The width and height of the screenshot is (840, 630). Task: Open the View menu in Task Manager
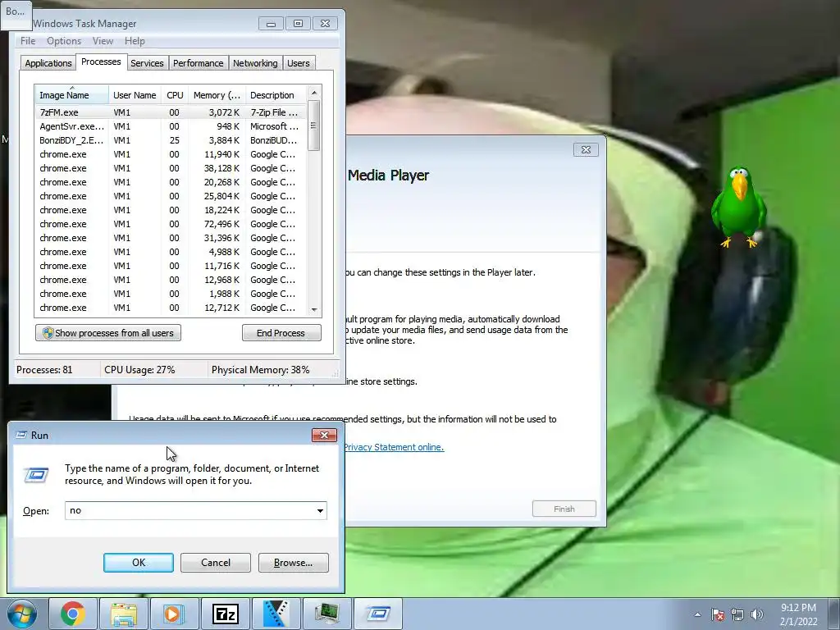pyautogui.click(x=103, y=41)
